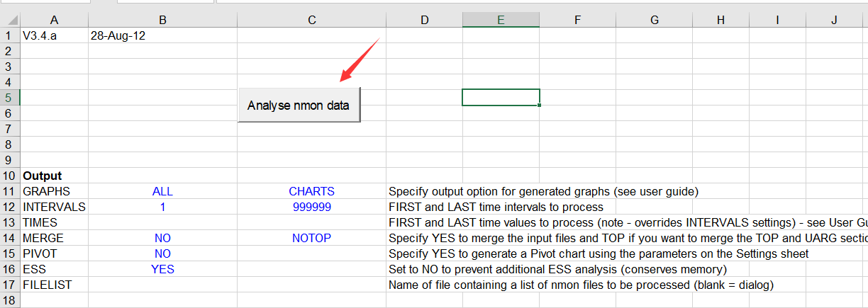Click the bold Output heading cell
This screenshot has height=308, width=868.
(x=54, y=176)
